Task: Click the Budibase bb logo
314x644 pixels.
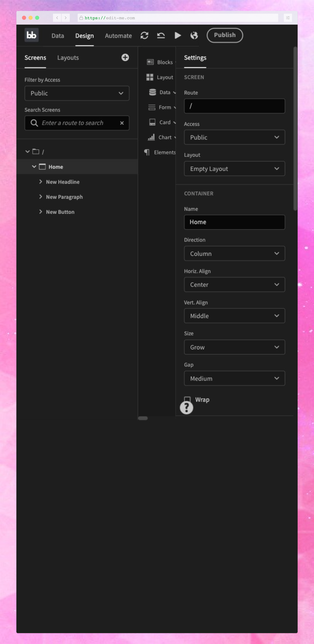Action: tap(32, 35)
